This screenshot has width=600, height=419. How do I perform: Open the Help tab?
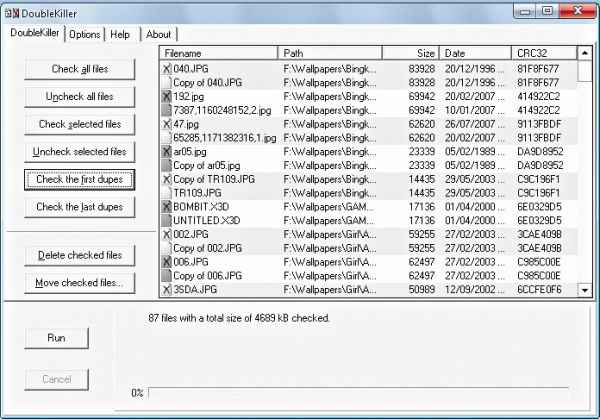pos(120,34)
